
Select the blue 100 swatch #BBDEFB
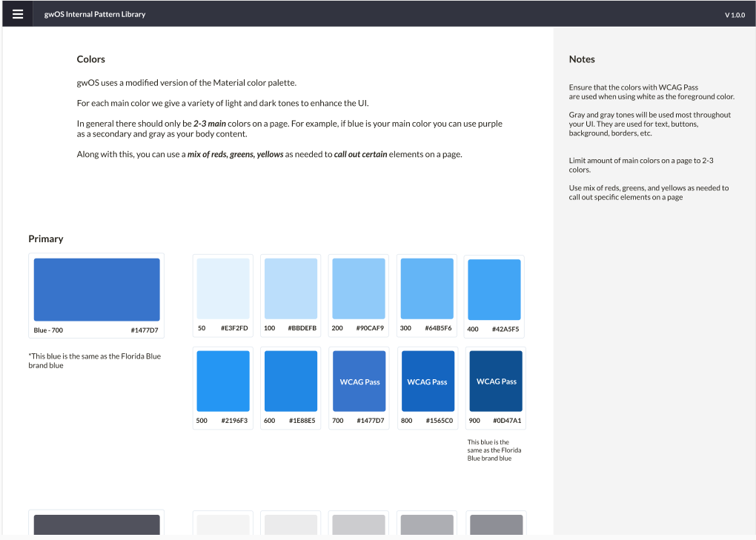tap(291, 289)
